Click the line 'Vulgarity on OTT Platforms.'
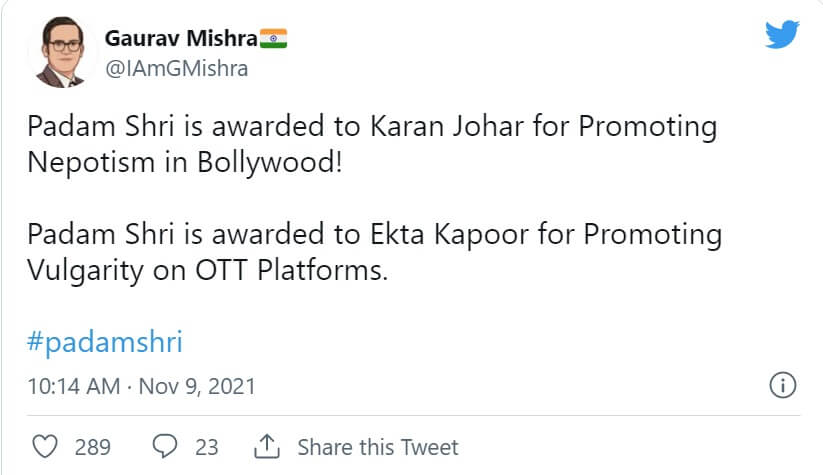The height and width of the screenshot is (475, 823). (207, 269)
